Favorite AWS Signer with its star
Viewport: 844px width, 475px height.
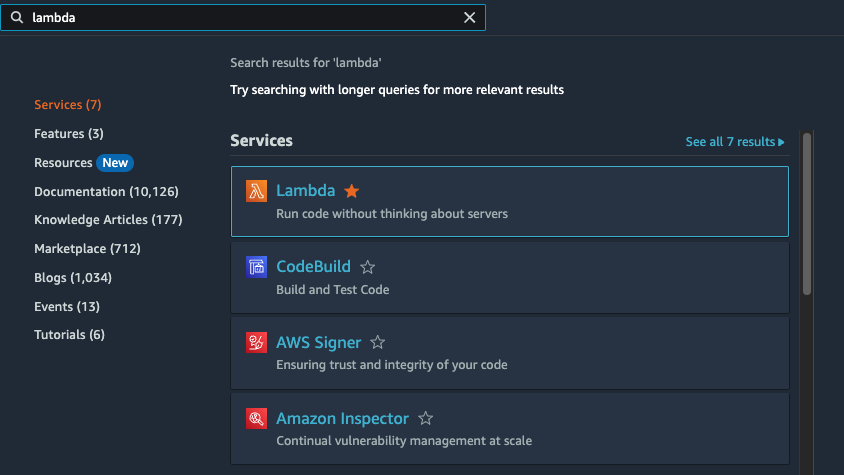[x=378, y=342]
